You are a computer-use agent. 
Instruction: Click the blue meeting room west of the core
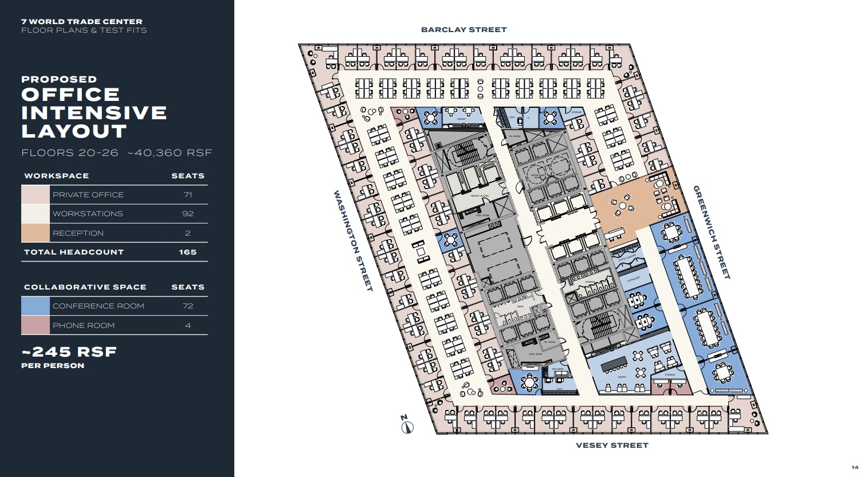click(x=451, y=240)
